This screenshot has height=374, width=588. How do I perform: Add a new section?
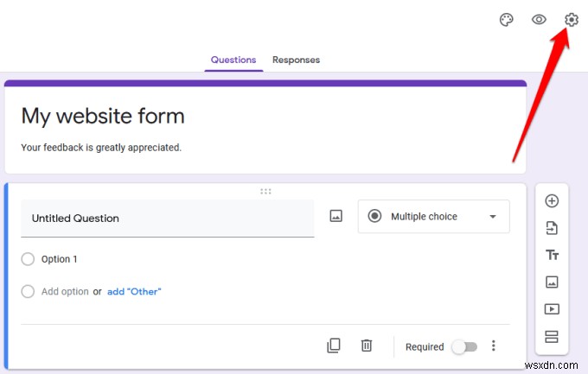[552, 335]
